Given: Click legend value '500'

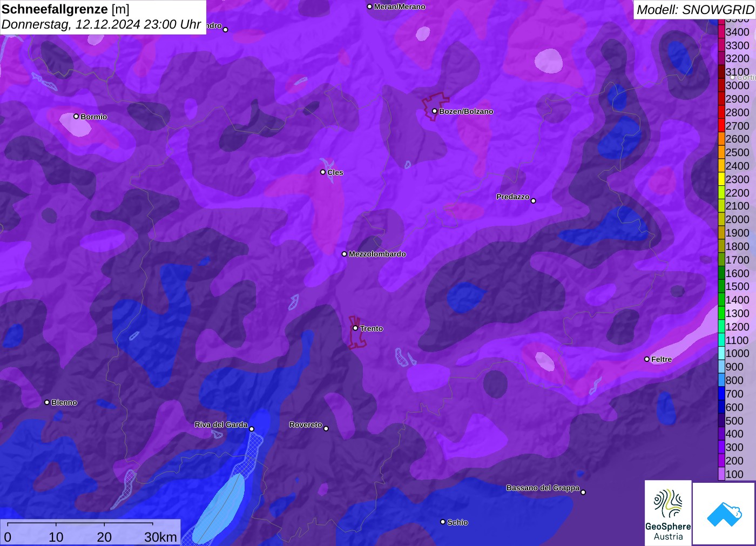Looking at the screenshot, I should click(x=734, y=421).
